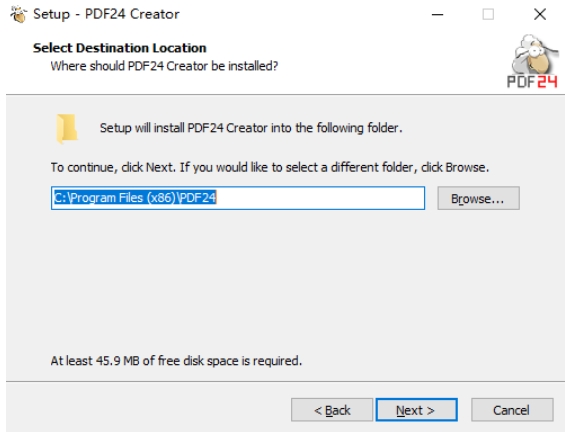Click the Select Destination Location heading

(x=120, y=48)
